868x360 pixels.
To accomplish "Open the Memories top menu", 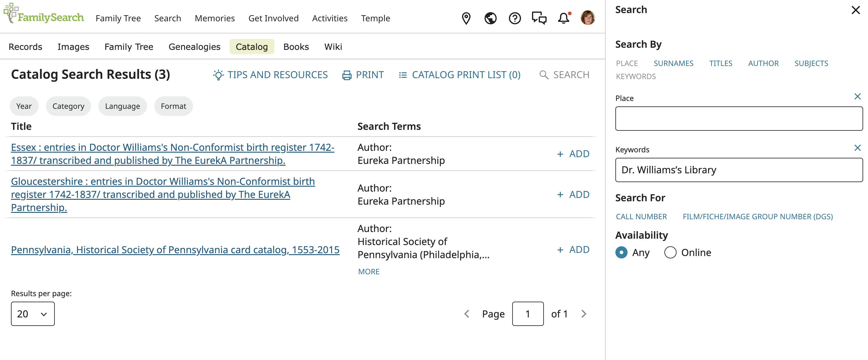I will click(x=215, y=18).
